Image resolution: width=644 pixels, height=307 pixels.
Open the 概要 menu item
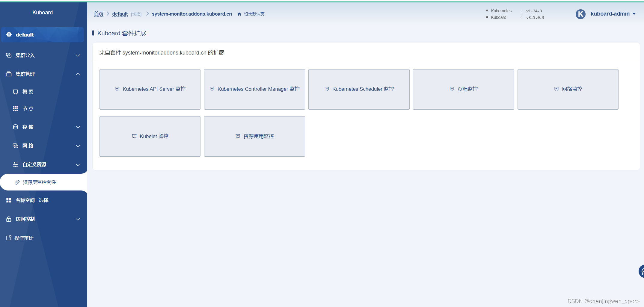pos(43,92)
